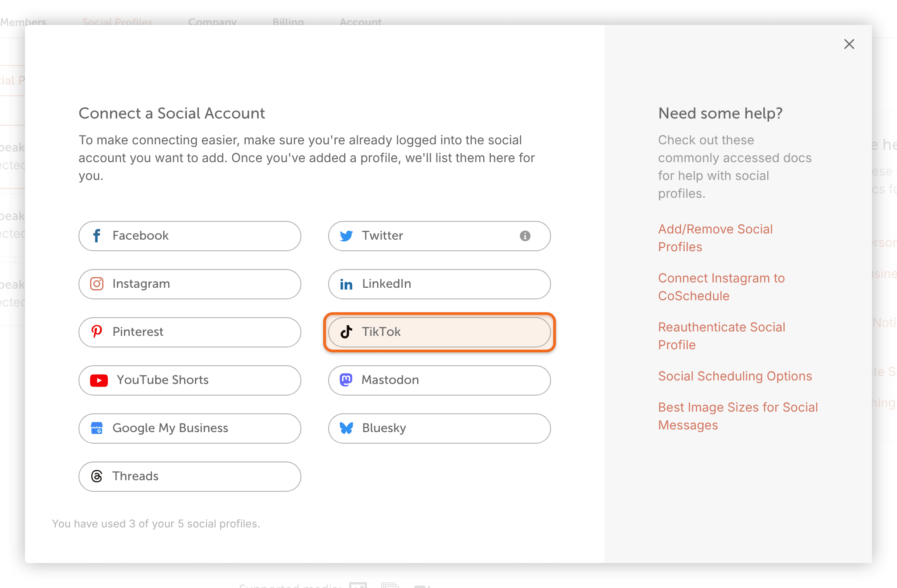Screen dimensions: 897x588
Task: Click the Bluesky butterfly icon
Action: point(346,428)
